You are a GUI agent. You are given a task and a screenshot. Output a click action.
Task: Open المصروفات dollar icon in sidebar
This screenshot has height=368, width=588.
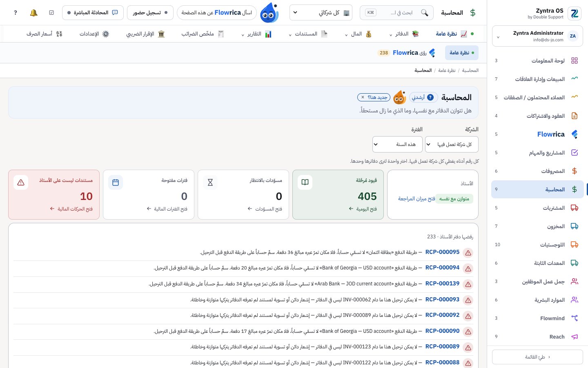(575, 171)
